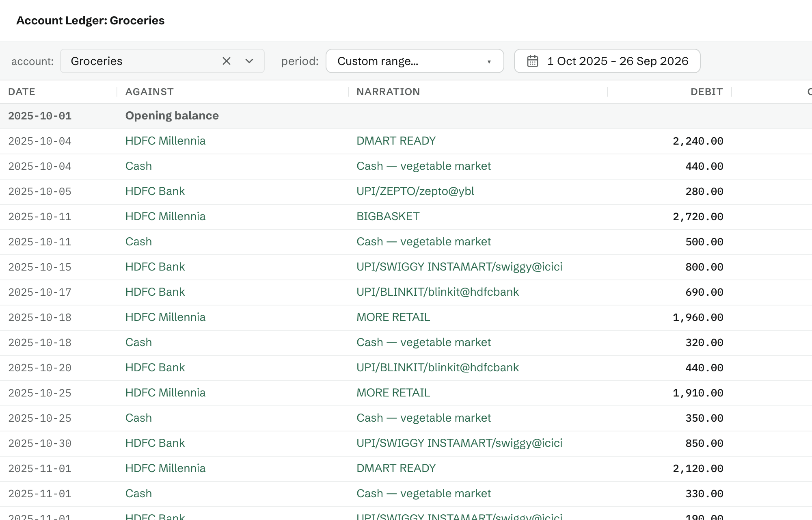Click the 2,720.00 debit amount
812x520 pixels.
pos(698,217)
